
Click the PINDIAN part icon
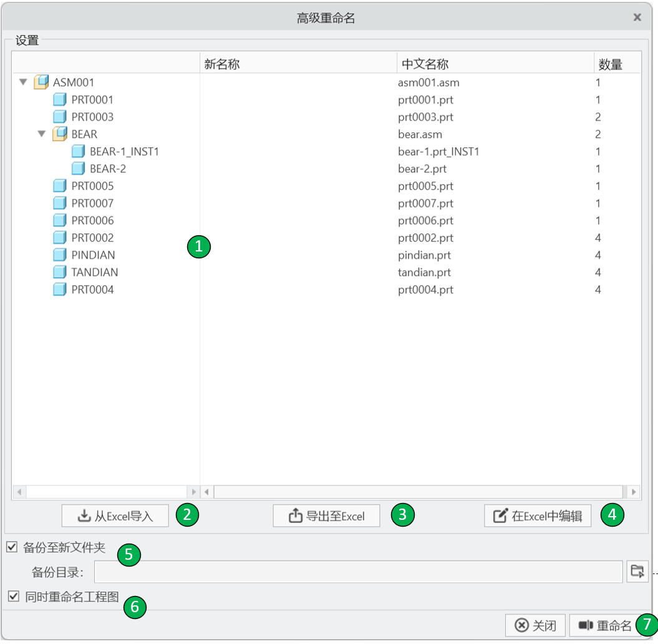coord(59,255)
